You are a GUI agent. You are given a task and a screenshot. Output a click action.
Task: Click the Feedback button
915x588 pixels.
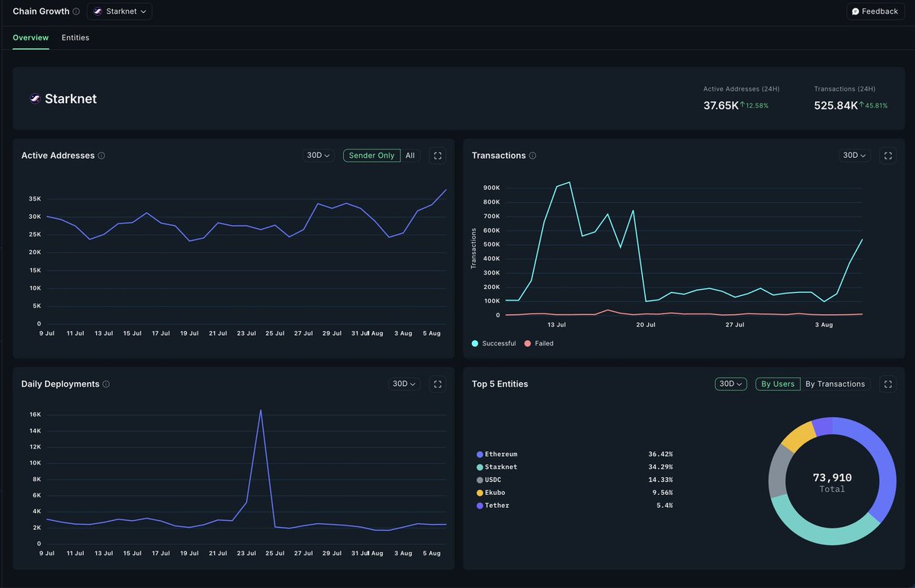pos(875,11)
